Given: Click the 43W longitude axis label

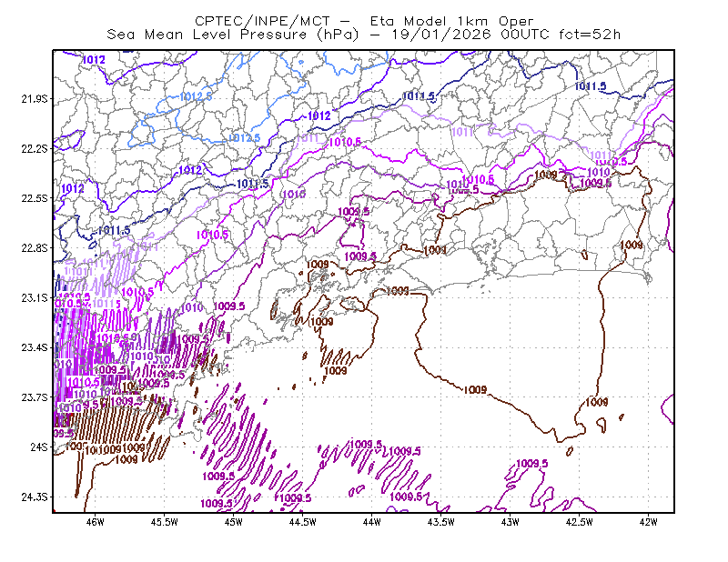Looking at the screenshot, I should (511, 522).
